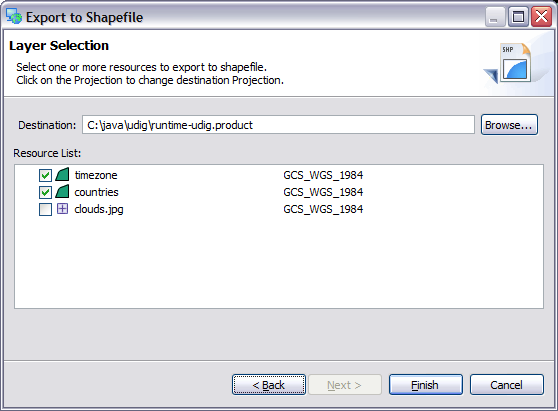Click the countries polygon layer icon
This screenshot has width=558, height=411.
[x=63, y=191]
